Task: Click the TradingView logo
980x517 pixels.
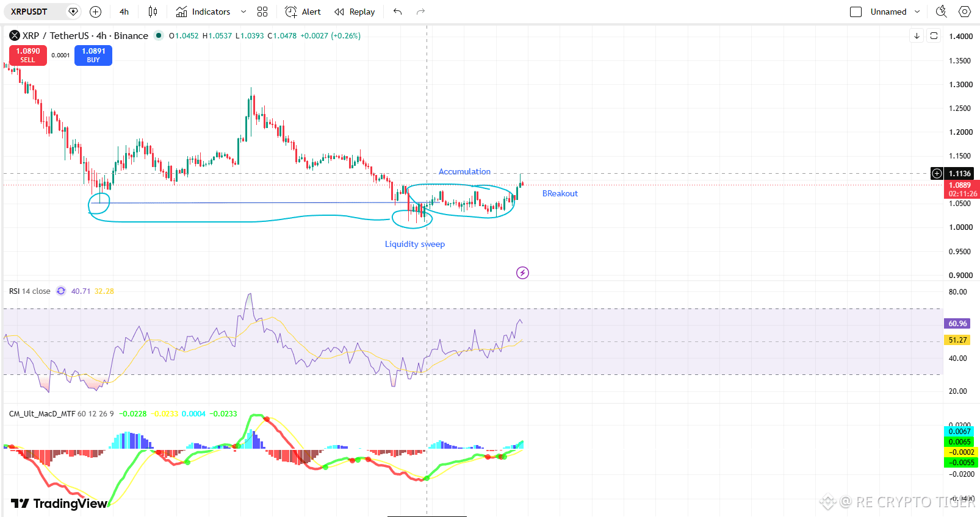Action: click(x=59, y=503)
